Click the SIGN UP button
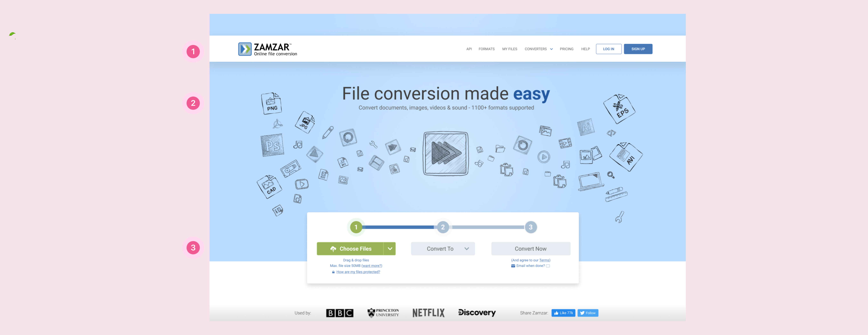This screenshot has height=335, width=868. 638,49
